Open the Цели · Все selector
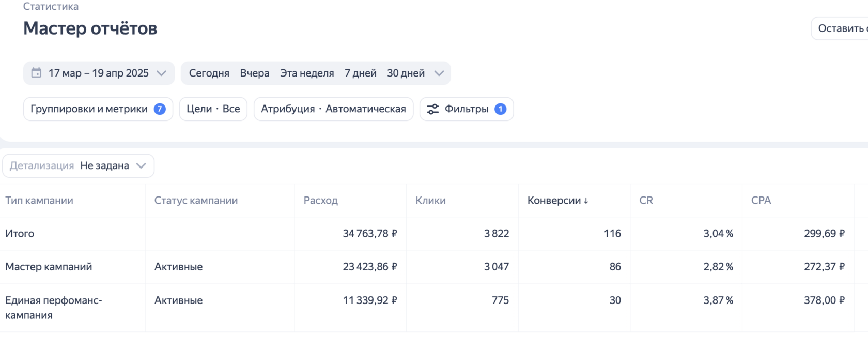This screenshot has height=364, width=868. 213,109
